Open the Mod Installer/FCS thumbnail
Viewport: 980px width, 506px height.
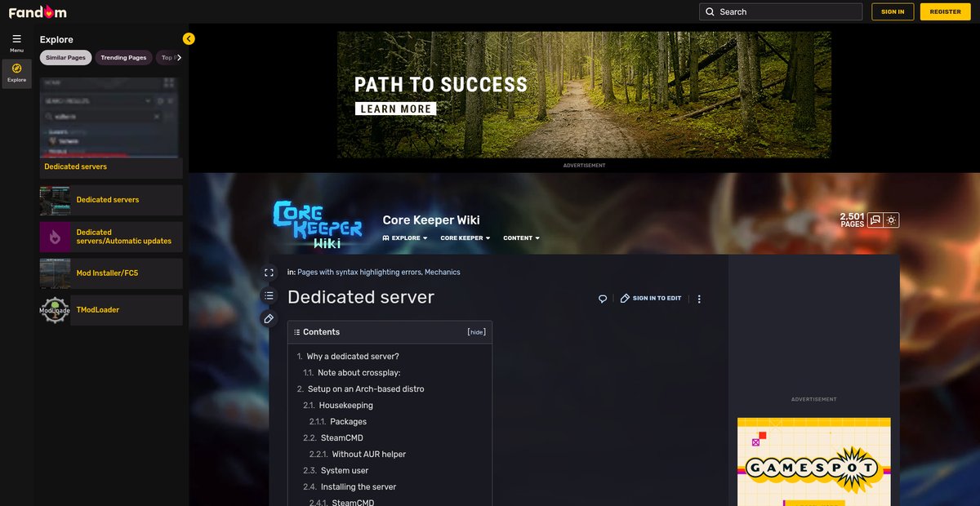click(x=55, y=273)
